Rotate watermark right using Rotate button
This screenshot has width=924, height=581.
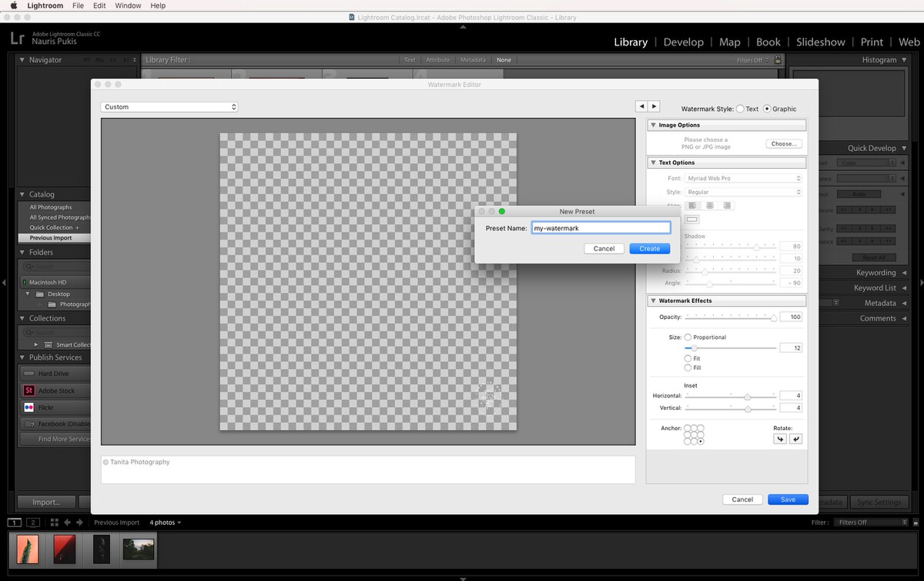click(795, 439)
